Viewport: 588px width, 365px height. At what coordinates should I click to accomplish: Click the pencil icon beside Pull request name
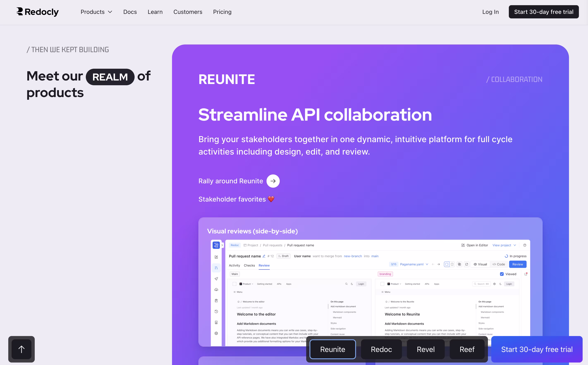click(x=264, y=256)
